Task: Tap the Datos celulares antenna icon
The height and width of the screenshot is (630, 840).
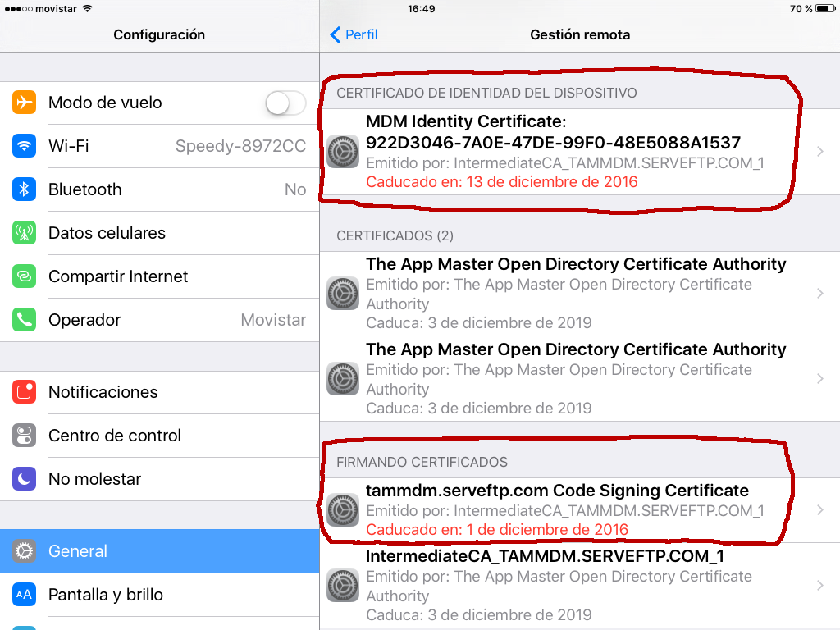Action: pyautogui.click(x=24, y=232)
